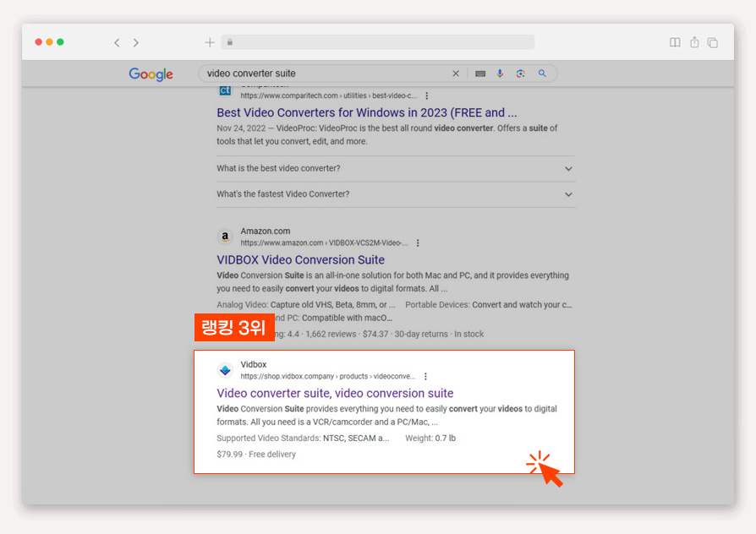Click 'Supported Video Standards: NTSC, SECAM' text
Viewport: 756px width, 534px height.
click(303, 438)
